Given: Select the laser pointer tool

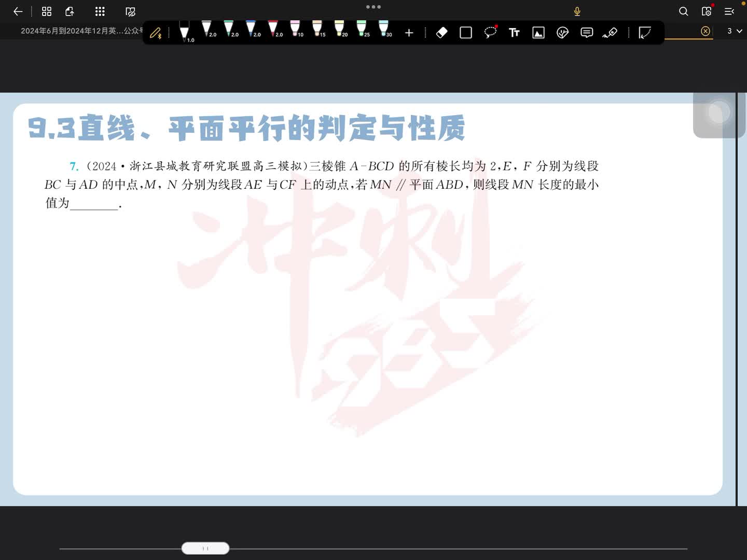Looking at the screenshot, I should point(610,33).
